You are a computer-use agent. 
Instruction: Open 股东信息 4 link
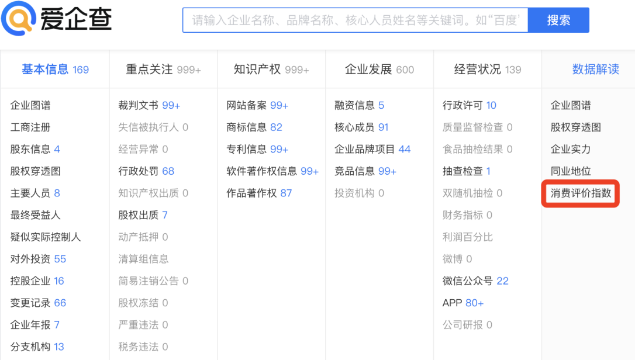[35, 149]
